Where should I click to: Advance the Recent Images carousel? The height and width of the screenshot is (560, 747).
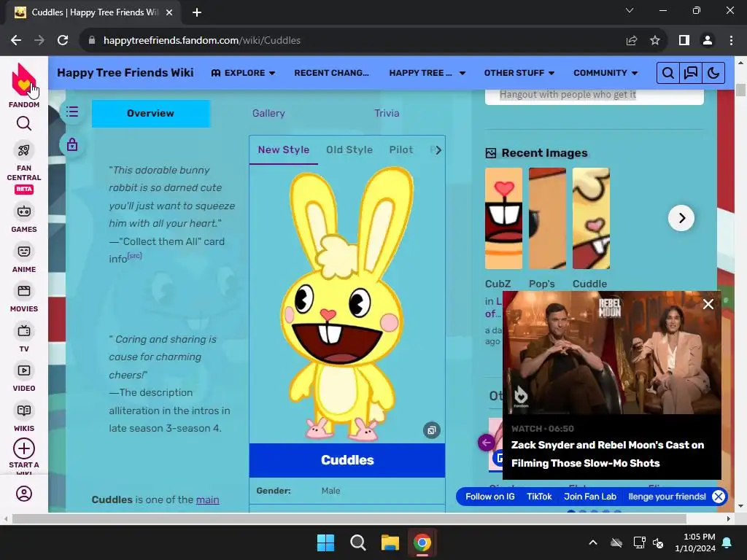point(681,218)
